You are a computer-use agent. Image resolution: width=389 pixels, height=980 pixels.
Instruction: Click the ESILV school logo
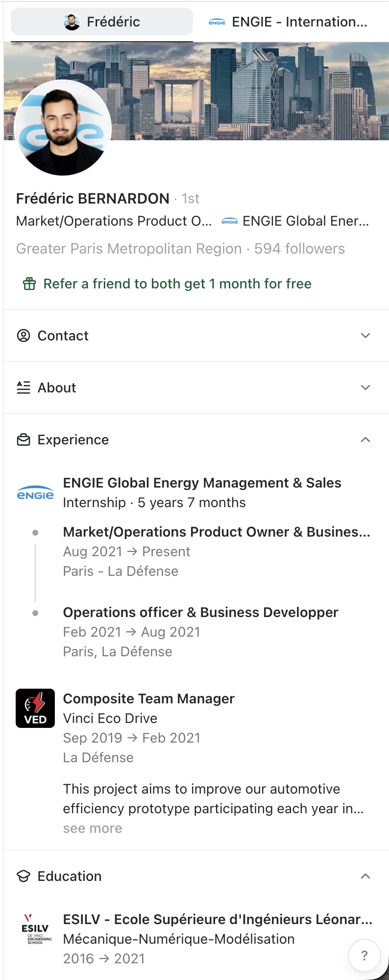point(35,929)
